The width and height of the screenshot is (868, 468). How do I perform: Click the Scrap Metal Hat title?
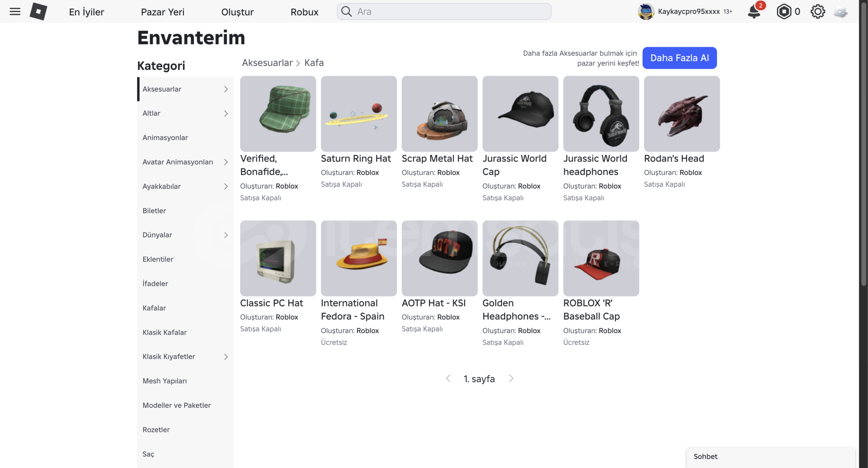coord(437,159)
